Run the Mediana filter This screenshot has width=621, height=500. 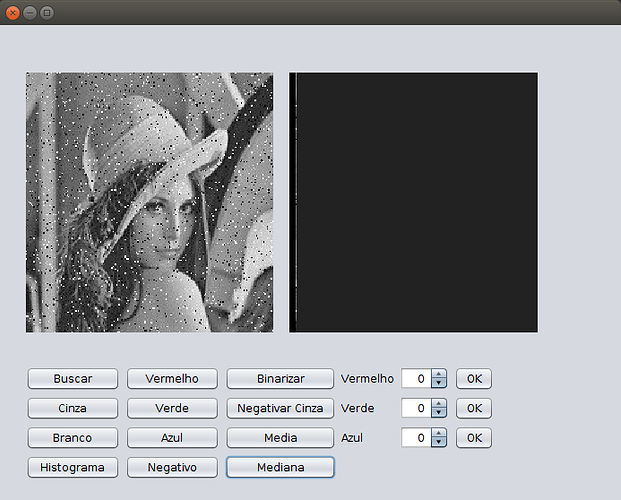(x=280, y=468)
